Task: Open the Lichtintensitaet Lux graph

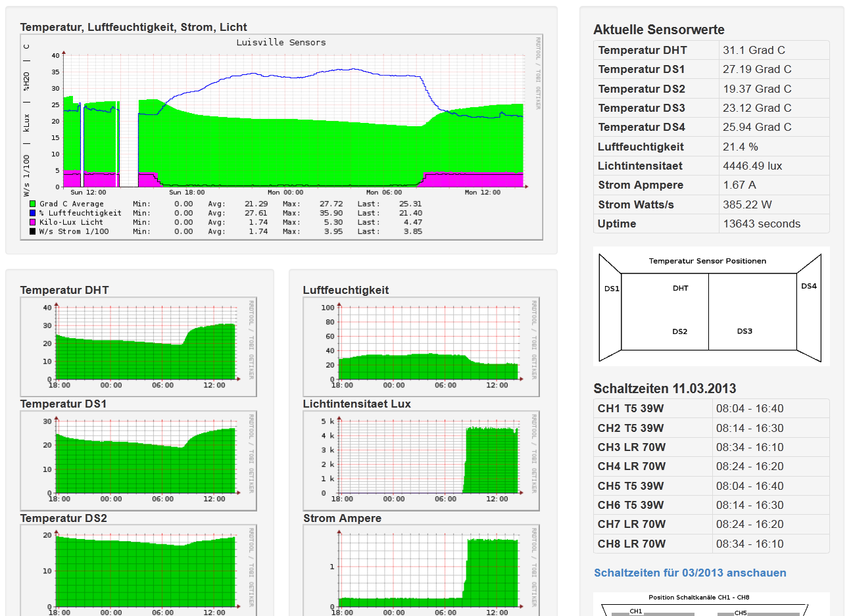Action: coord(421,460)
